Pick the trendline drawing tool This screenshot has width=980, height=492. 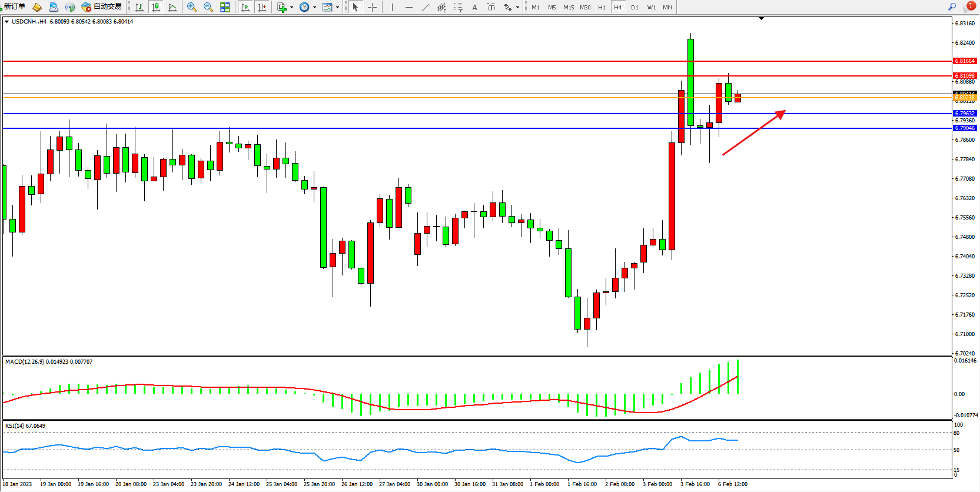coord(425,7)
